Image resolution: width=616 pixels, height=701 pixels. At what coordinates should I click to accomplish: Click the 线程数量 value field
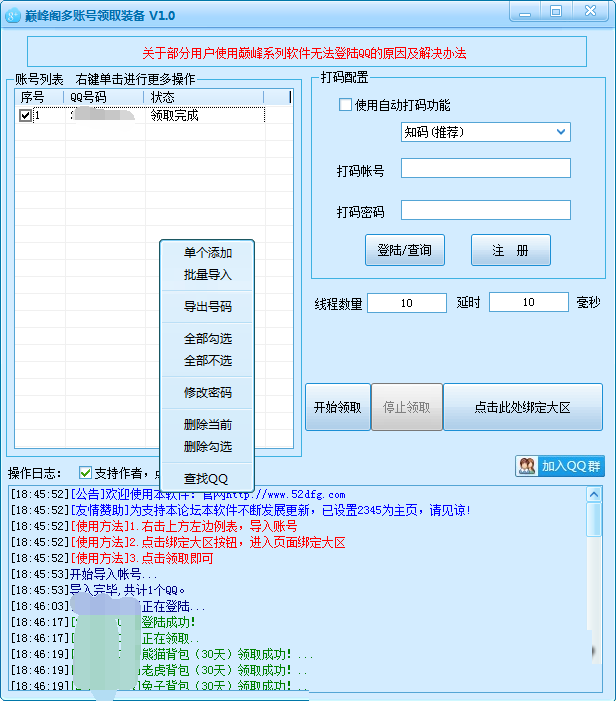pyautogui.click(x=407, y=303)
